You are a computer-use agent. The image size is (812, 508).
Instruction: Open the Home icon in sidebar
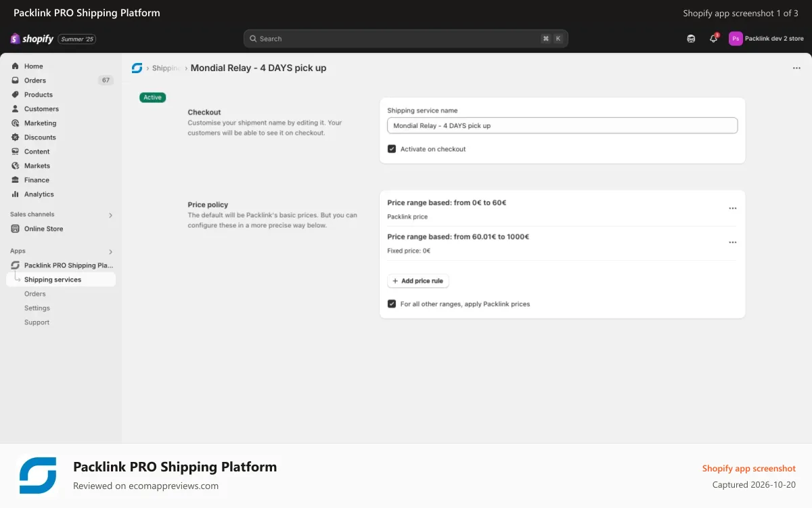pos(15,66)
